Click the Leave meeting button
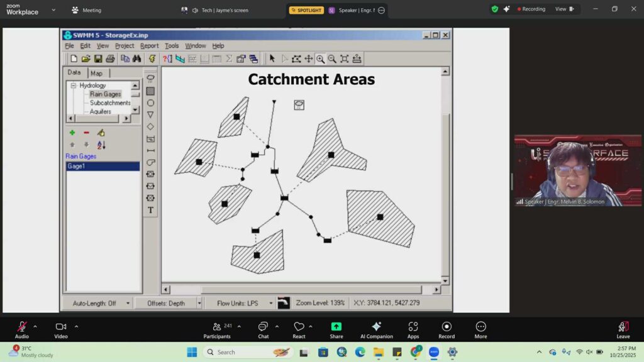 [x=623, y=330]
